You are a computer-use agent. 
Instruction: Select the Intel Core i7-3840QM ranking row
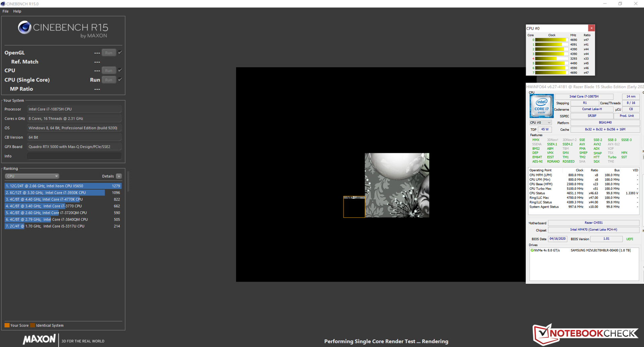[x=63, y=219]
